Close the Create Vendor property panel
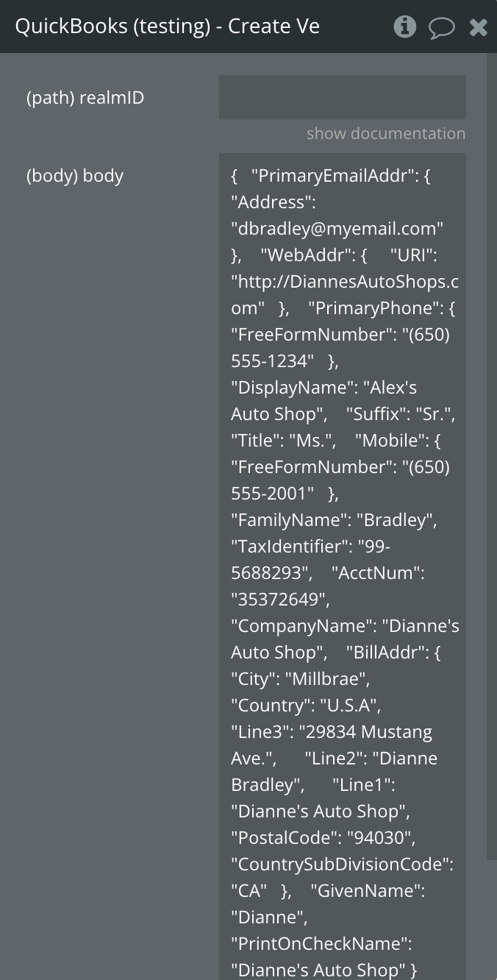 (479, 28)
